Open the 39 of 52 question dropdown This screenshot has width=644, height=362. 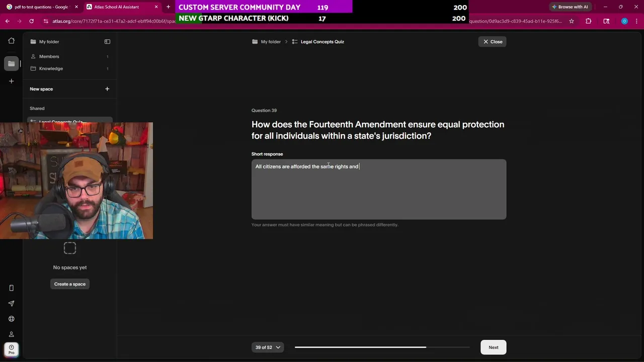[x=268, y=347]
